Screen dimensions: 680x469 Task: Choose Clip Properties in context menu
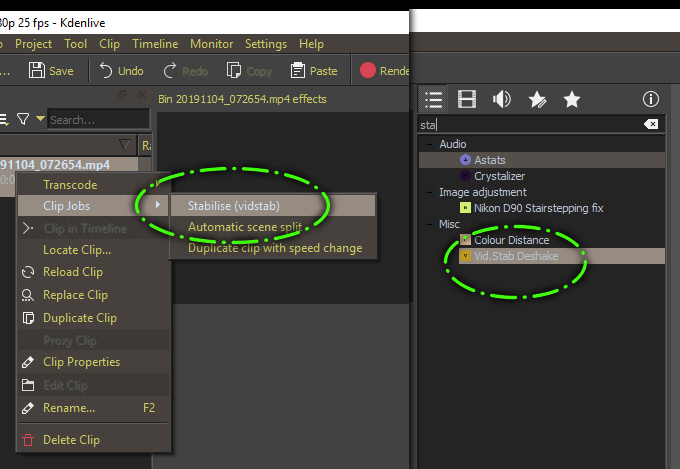pyautogui.click(x=93, y=362)
